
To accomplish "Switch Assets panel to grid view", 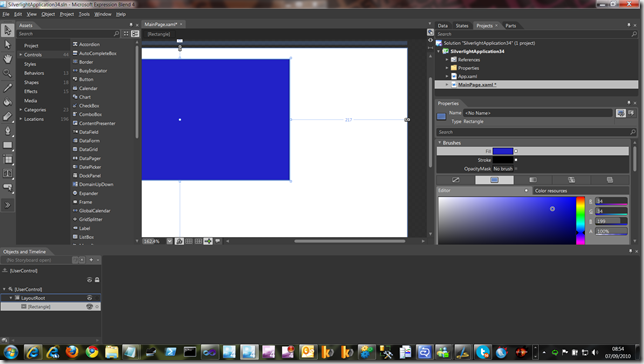I will pyautogui.click(x=126, y=34).
